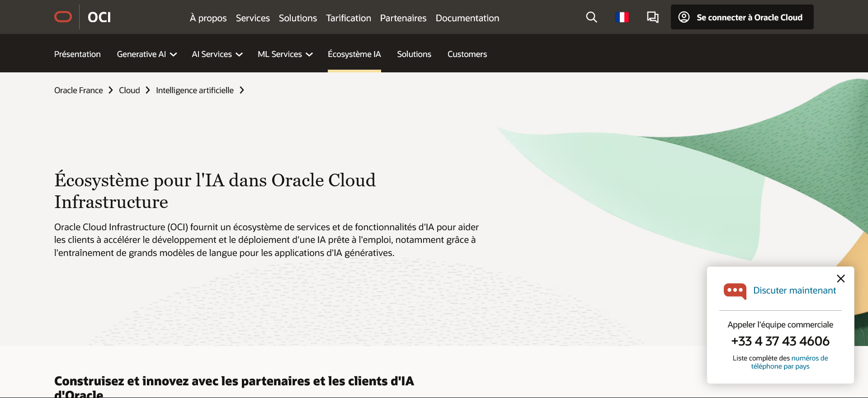Click Se connecter à Oracle Cloud button
868x398 pixels.
click(742, 17)
